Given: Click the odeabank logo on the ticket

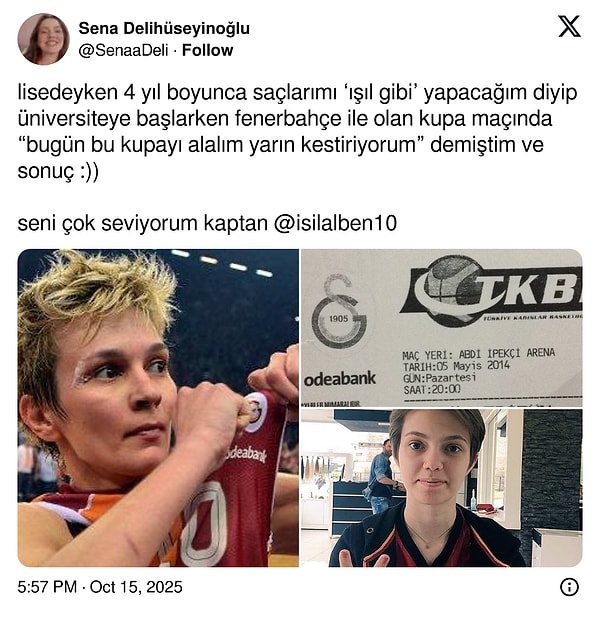Looking at the screenshot, I should point(340,379).
